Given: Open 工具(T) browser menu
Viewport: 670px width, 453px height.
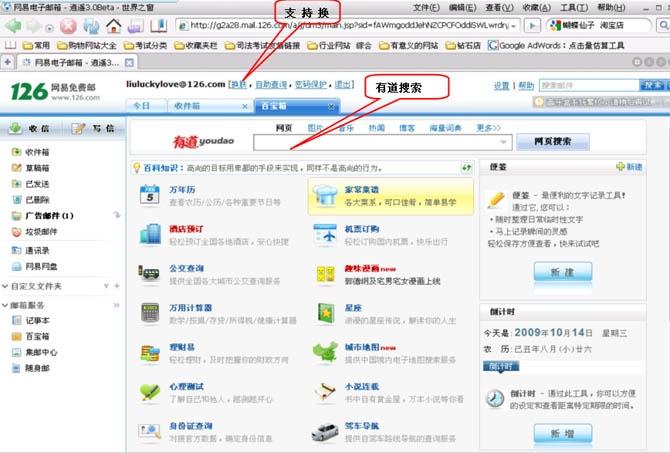Looking at the screenshot, I should [573, 8].
